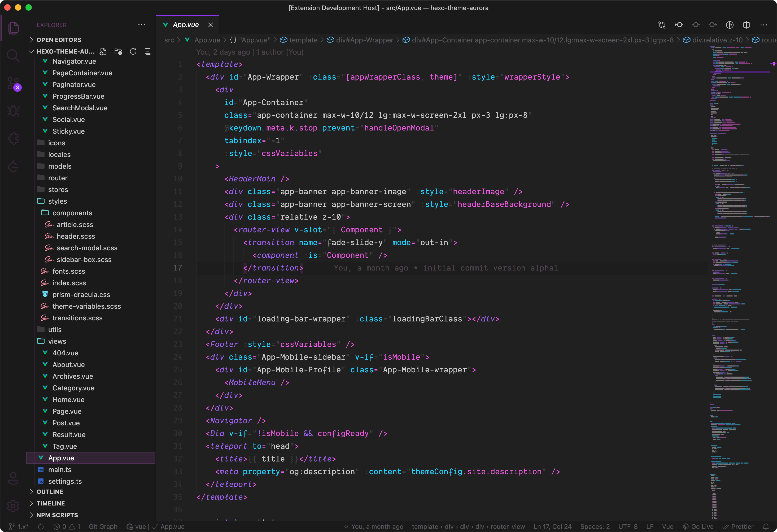Open the Manage gear icon

(13, 505)
